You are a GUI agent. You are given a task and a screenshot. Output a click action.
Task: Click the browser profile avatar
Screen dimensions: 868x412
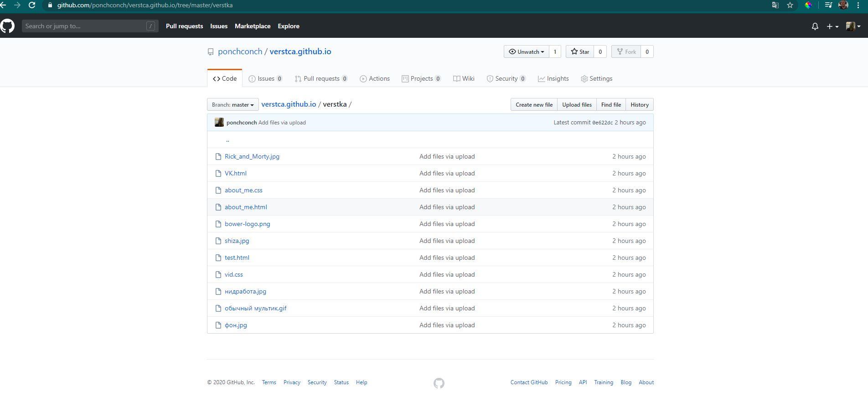tap(843, 5)
